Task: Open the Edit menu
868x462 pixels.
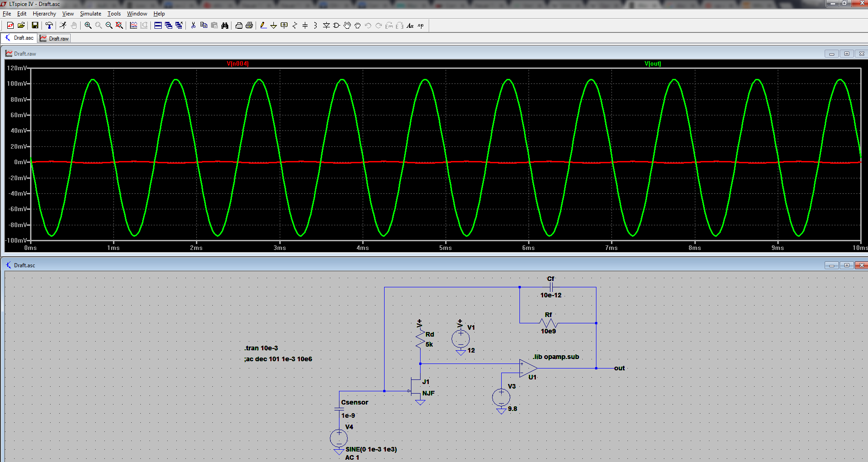Action: click(x=22, y=14)
